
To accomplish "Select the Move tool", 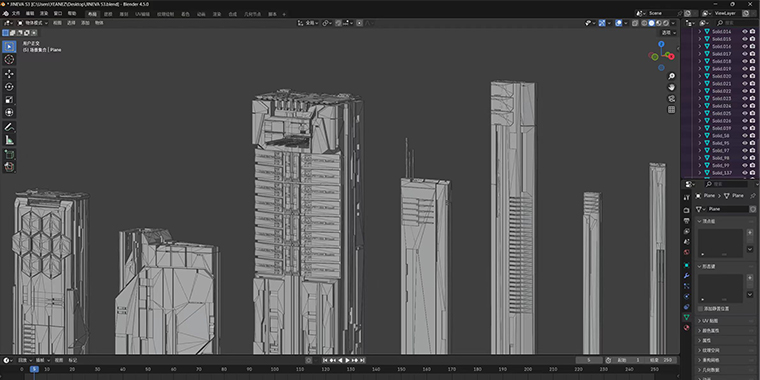I will click(9, 74).
